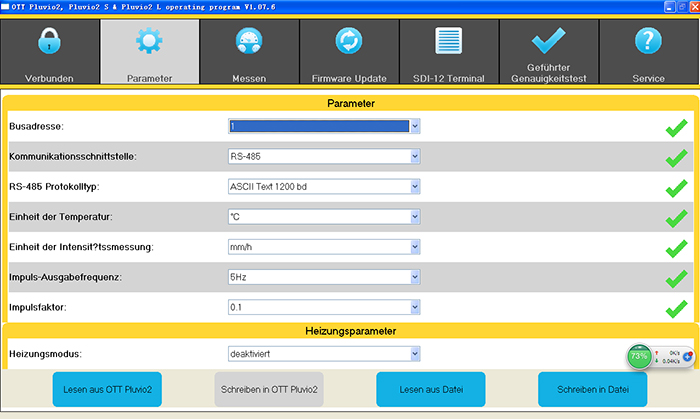Click green checkmark beside Impuls-Ausgabefrequenz

[x=677, y=279]
